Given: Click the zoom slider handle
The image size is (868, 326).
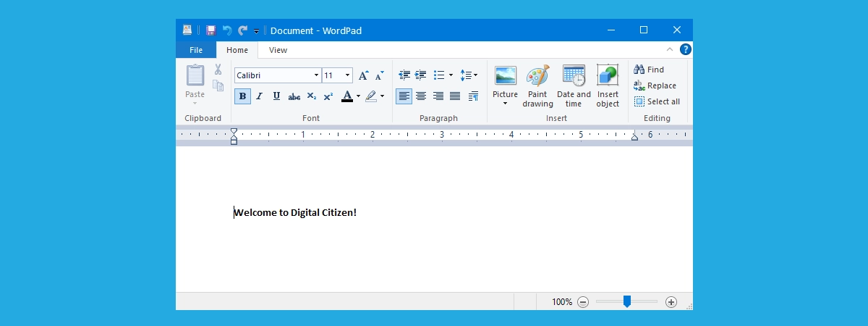Looking at the screenshot, I should click(627, 301).
